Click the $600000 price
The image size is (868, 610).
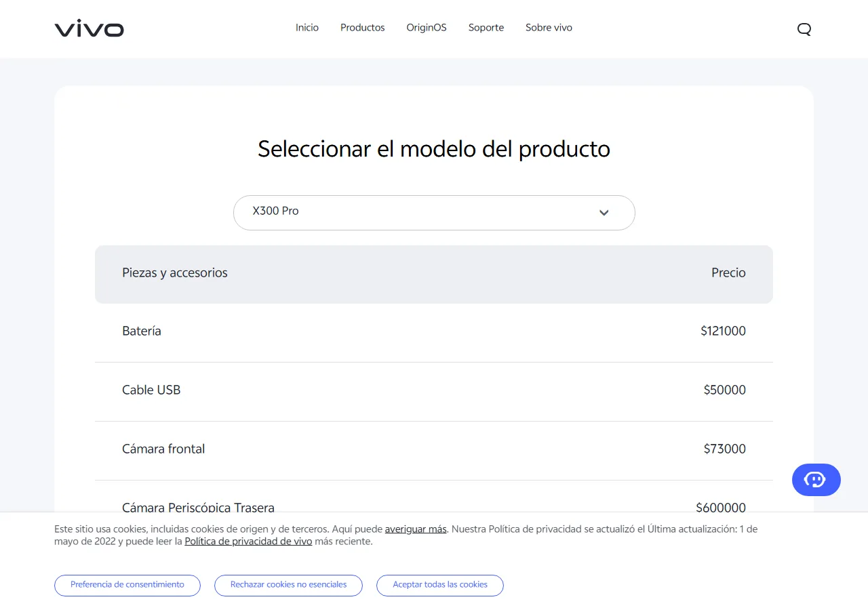pos(721,507)
